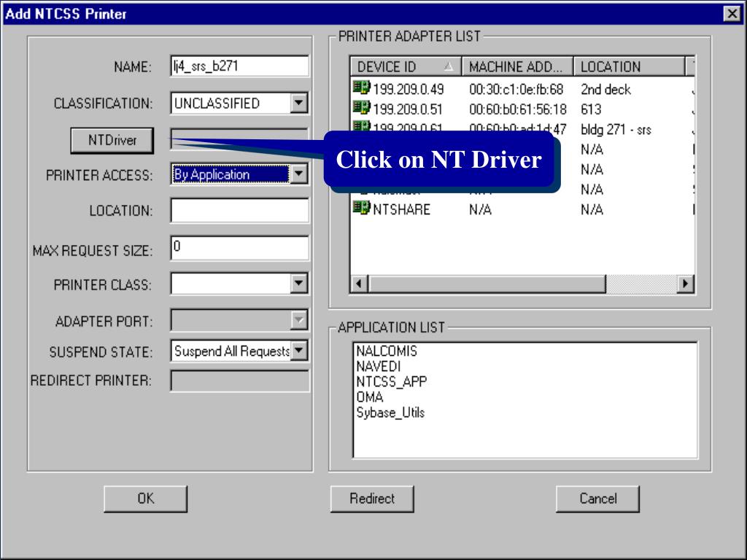The height and width of the screenshot is (560, 747).
Task: Sort by the LOCATION column header
Action: coord(630,66)
